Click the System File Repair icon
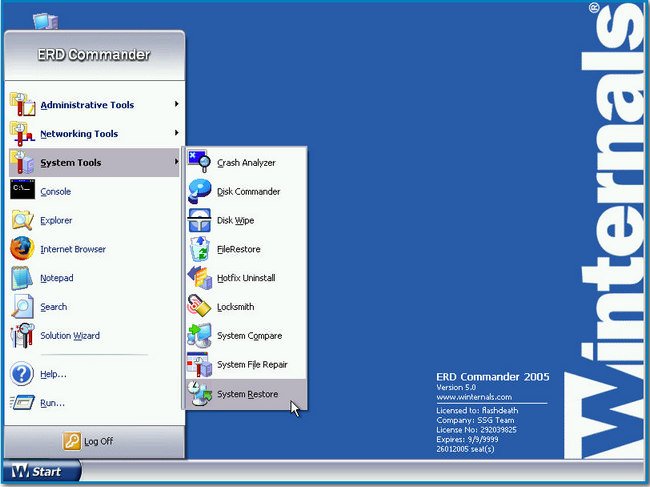The width and height of the screenshot is (650, 487). tap(199, 364)
